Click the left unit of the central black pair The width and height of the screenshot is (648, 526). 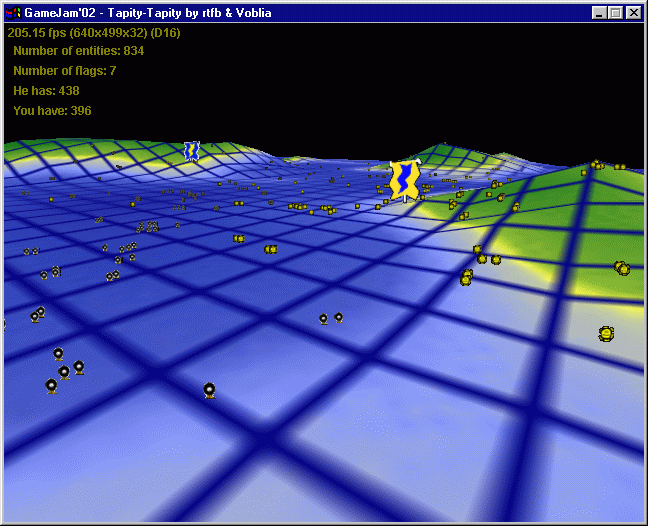[323, 319]
